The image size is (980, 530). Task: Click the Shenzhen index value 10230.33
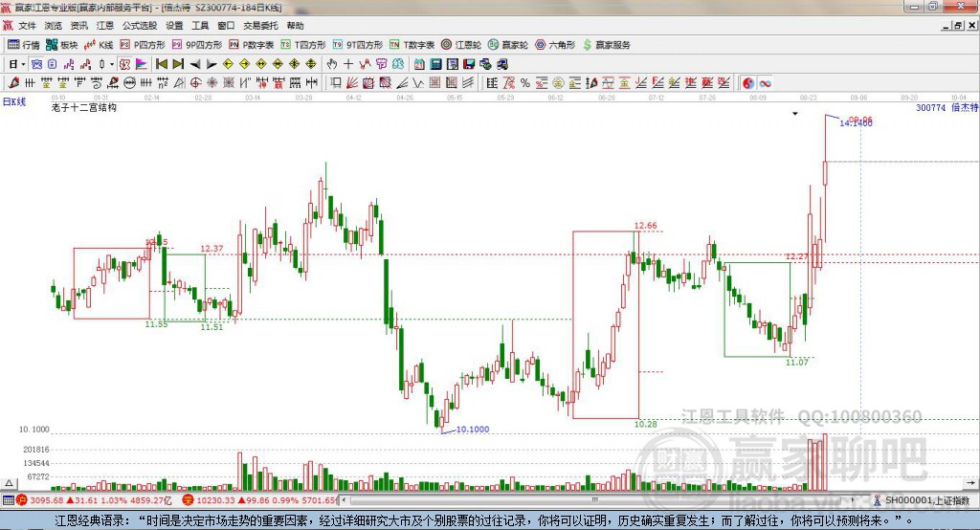coord(215,500)
